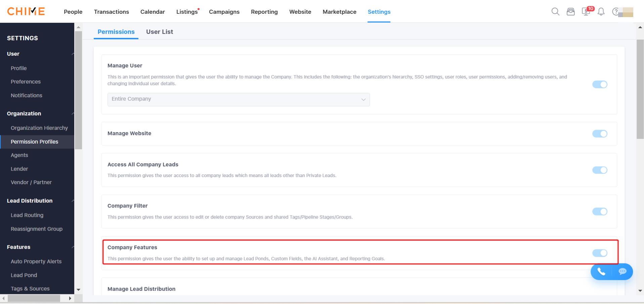644x304 pixels.
Task: Collapse the User section in sidebar
Action: [x=73, y=54]
